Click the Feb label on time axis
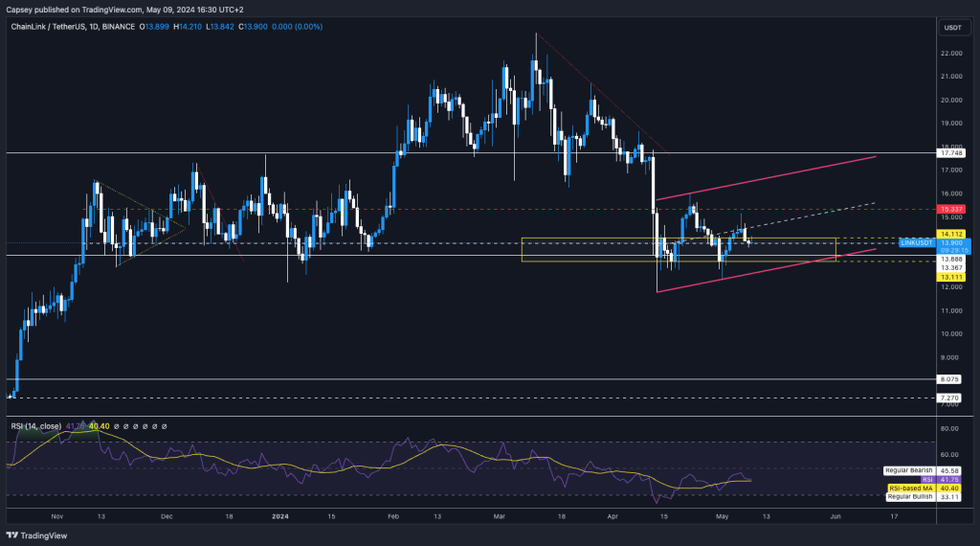Viewport: 980px width, 546px height. 393,516
